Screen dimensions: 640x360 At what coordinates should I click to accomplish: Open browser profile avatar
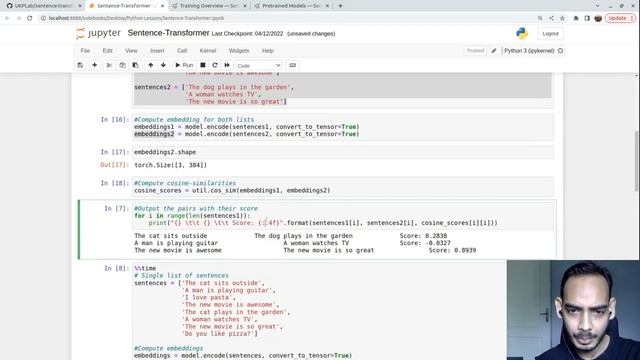coord(598,18)
